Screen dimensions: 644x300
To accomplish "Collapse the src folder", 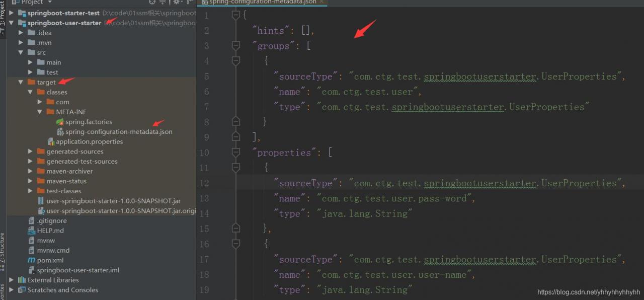I will (21, 52).
